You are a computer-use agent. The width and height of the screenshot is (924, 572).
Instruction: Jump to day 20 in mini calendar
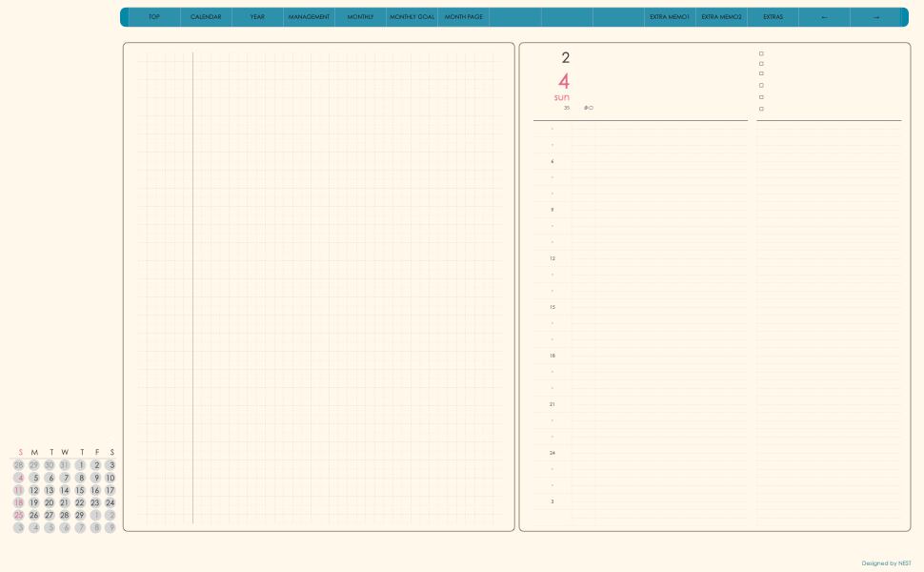(50, 502)
